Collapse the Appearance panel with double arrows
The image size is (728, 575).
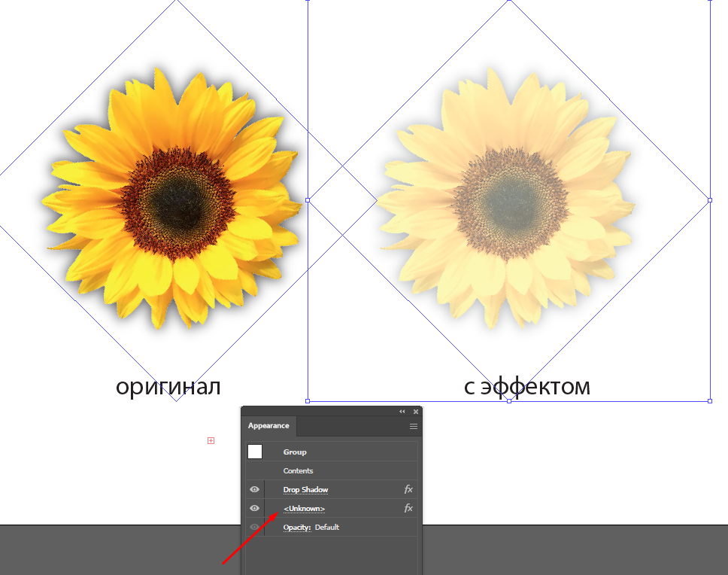(402, 412)
